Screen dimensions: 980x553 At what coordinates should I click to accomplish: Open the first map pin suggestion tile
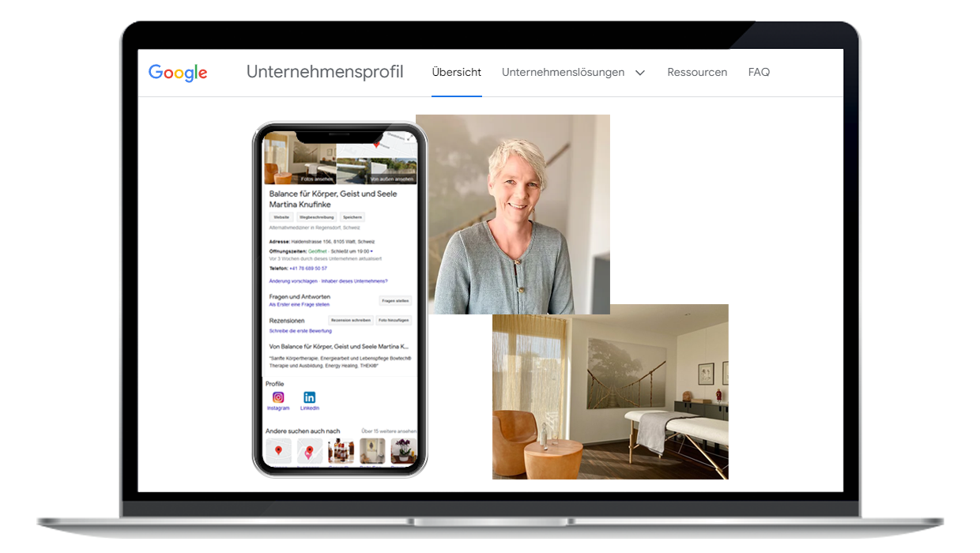tap(278, 451)
